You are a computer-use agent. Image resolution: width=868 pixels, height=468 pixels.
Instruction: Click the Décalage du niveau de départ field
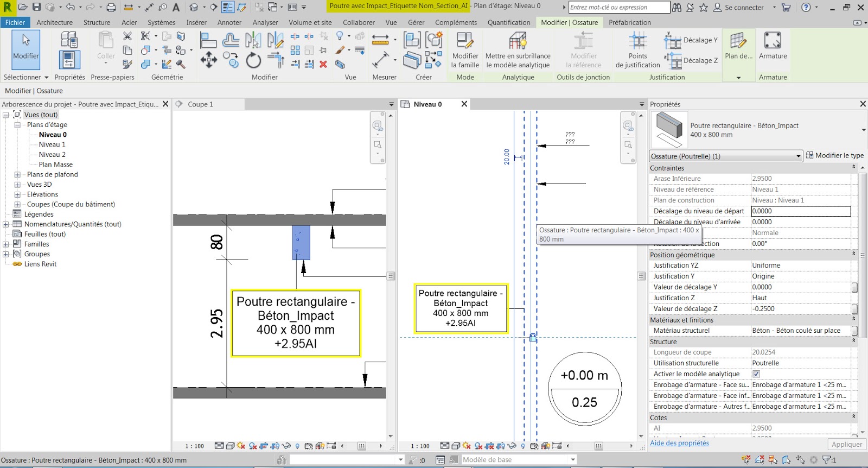pos(800,211)
